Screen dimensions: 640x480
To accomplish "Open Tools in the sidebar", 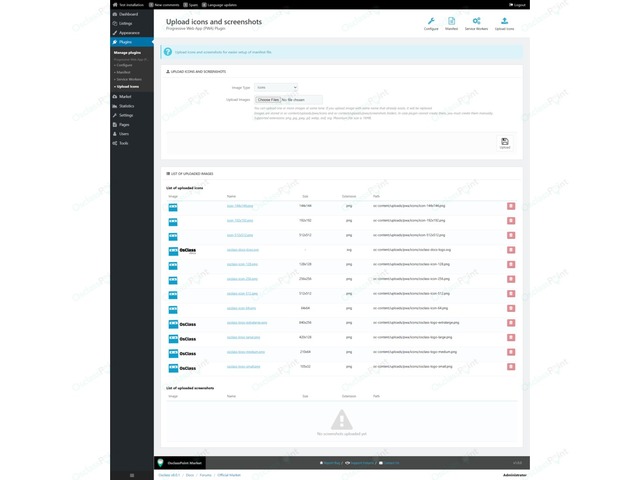I will (123, 143).
